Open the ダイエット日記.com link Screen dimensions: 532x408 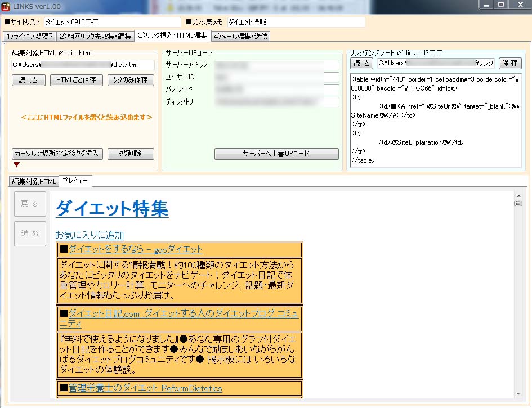179,318
